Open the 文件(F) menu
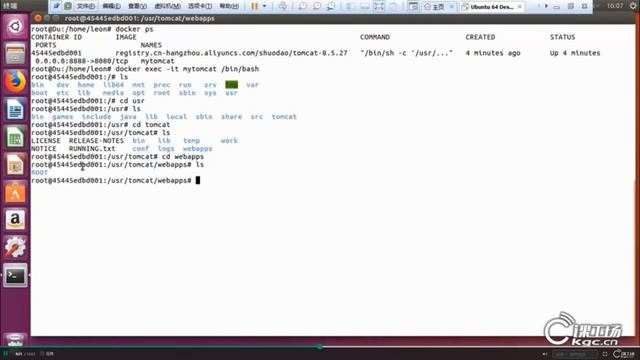Viewport: 640px width, 360px height. 86,6
